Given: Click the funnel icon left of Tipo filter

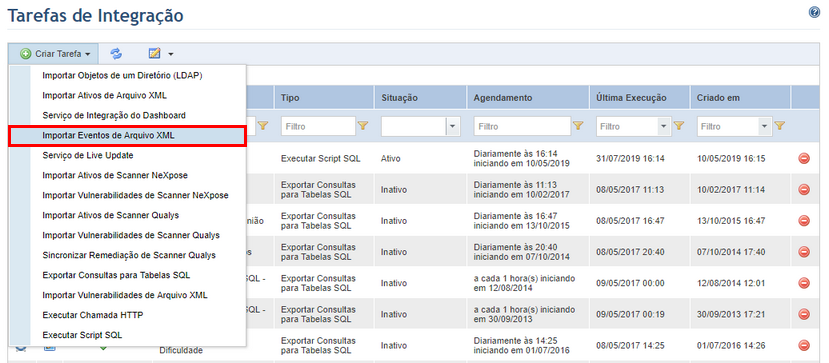Looking at the screenshot, I should coord(263,126).
